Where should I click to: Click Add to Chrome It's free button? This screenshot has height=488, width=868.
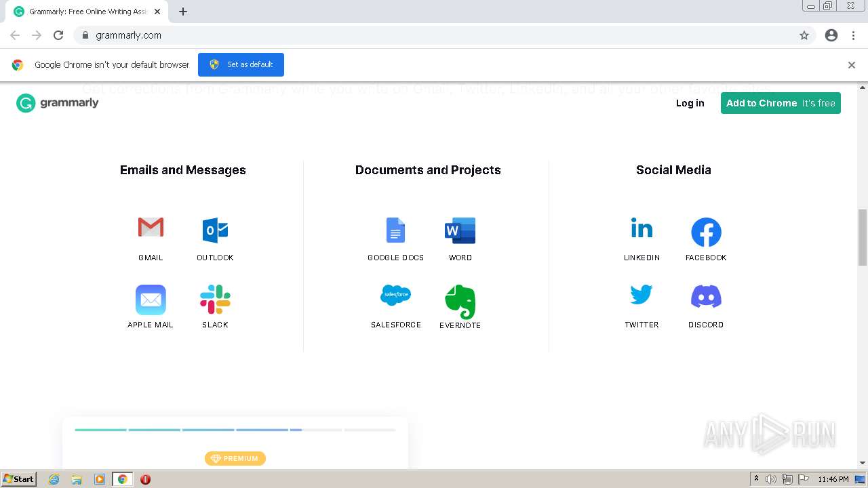tap(781, 103)
